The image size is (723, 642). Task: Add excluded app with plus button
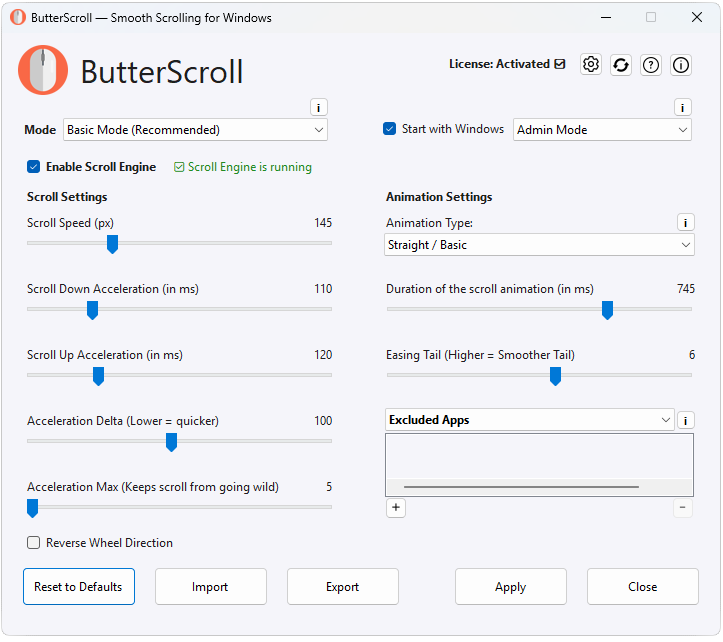[x=395, y=508]
